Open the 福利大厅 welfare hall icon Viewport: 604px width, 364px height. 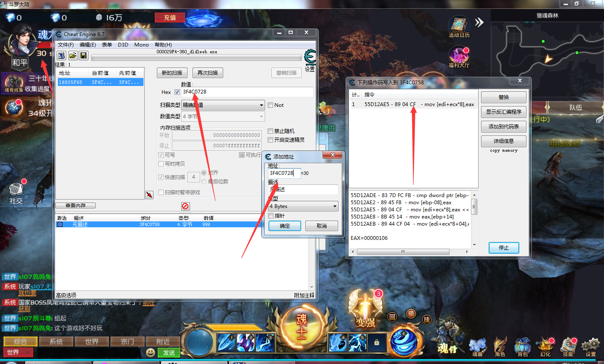click(x=459, y=57)
